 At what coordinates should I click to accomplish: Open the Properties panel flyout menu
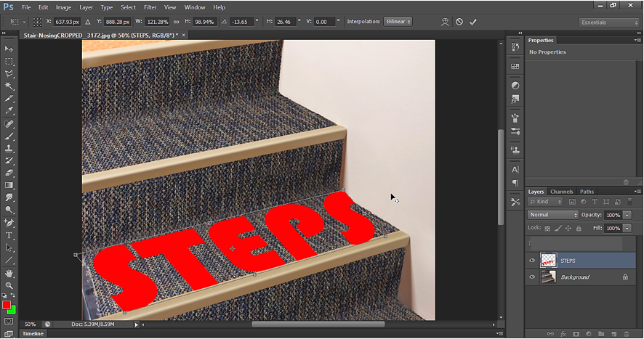click(x=637, y=40)
